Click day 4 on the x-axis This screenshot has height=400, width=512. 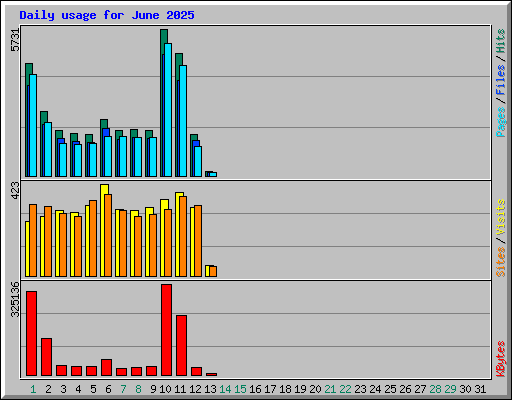tap(78, 389)
